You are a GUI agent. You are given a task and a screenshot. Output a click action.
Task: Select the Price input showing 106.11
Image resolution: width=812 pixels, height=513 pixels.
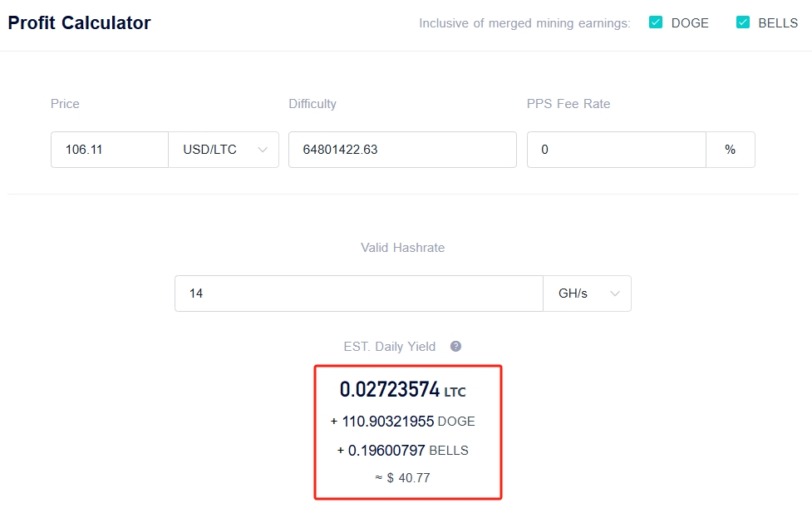tap(109, 150)
